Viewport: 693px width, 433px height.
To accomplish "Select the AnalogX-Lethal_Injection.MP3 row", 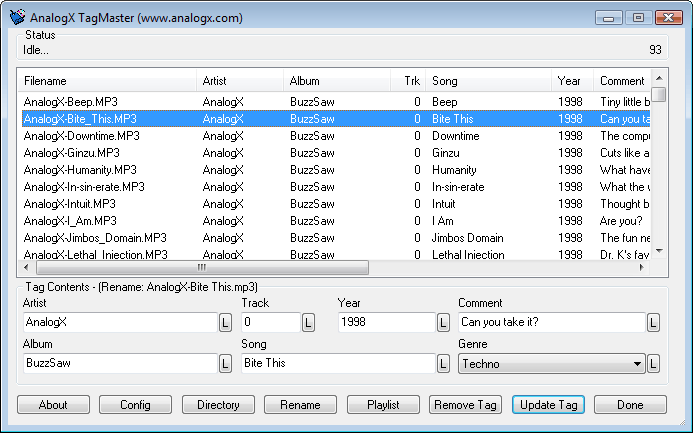I will [336, 254].
